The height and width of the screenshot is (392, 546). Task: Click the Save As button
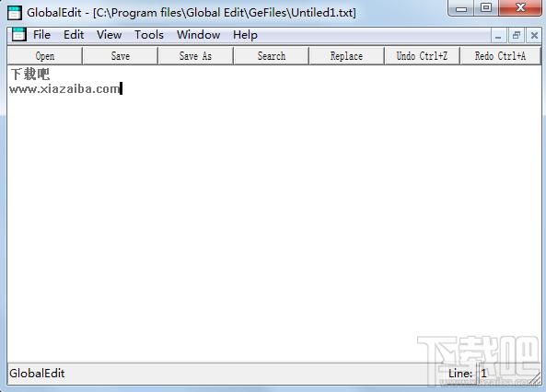click(196, 56)
